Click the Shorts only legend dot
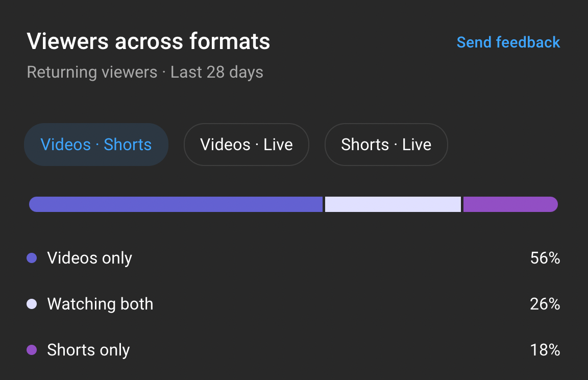 [32, 350]
